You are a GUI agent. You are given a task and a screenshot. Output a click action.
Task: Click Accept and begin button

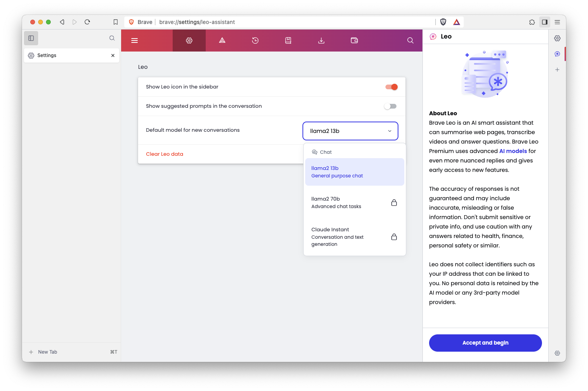click(485, 343)
